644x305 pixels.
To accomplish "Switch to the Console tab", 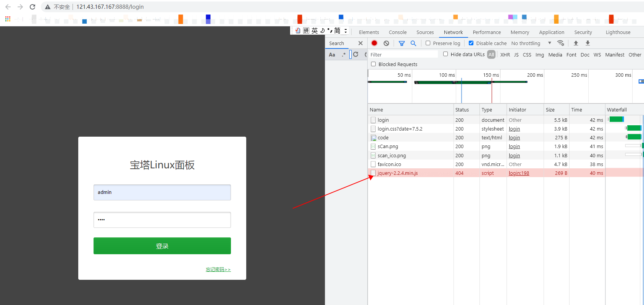I will pyautogui.click(x=397, y=32).
